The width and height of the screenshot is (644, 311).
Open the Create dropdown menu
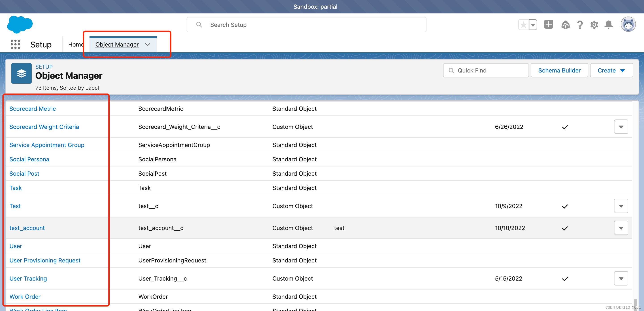coord(611,70)
